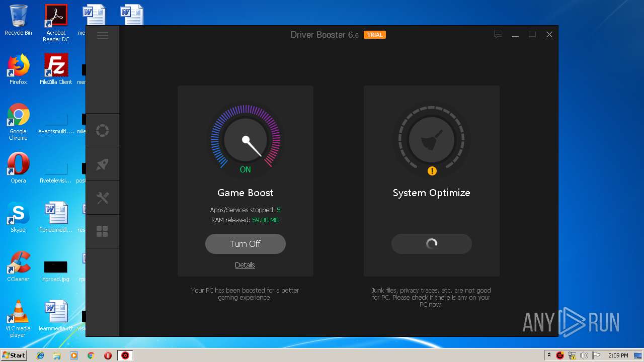The image size is (644, 362).
Task: Select Driver Booster taskbar button
Action: (125, 355)
